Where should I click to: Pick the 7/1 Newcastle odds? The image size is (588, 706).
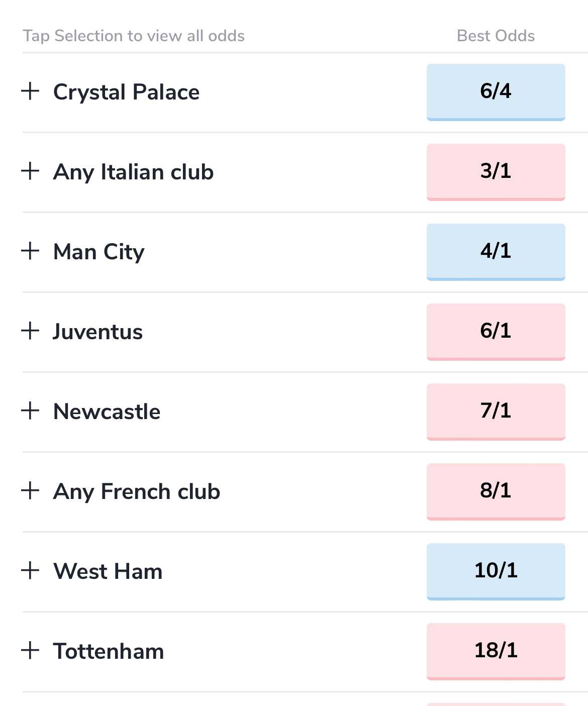click(496, 412)
